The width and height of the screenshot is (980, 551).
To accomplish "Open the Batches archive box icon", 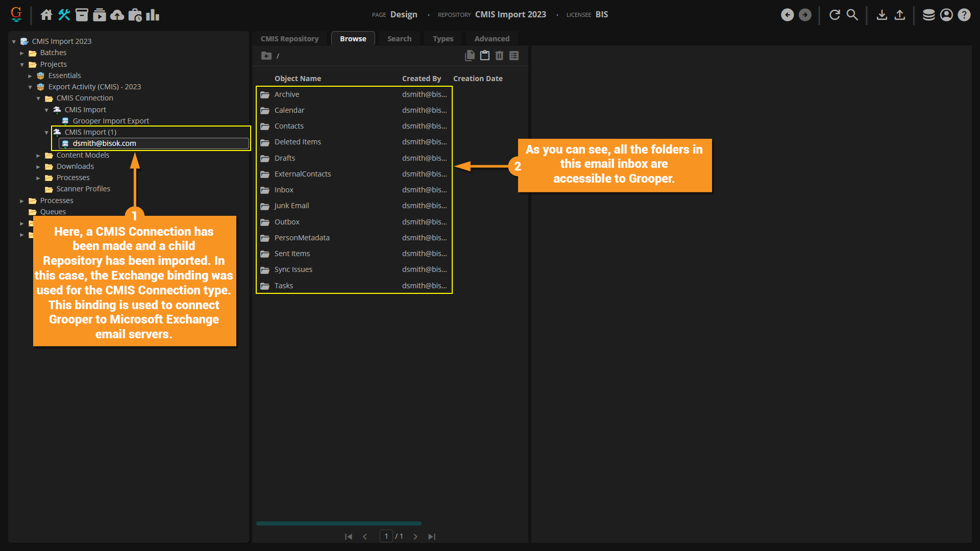I will pos(82,15).
